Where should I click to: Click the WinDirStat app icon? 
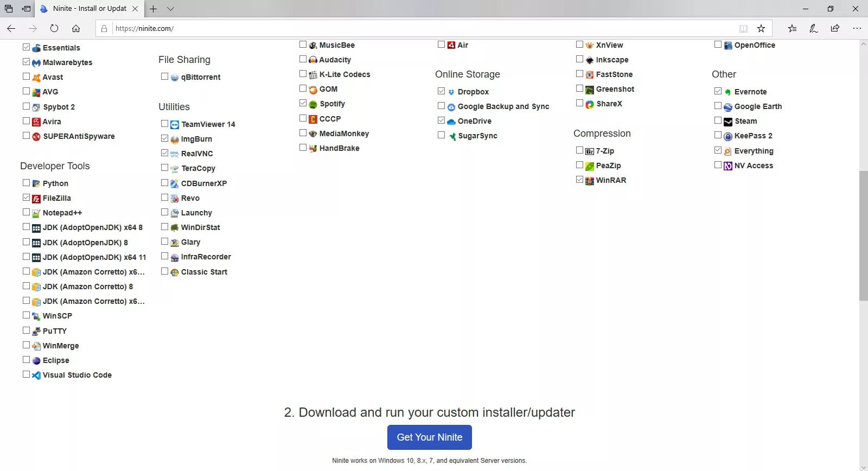(x=175, y=228)
